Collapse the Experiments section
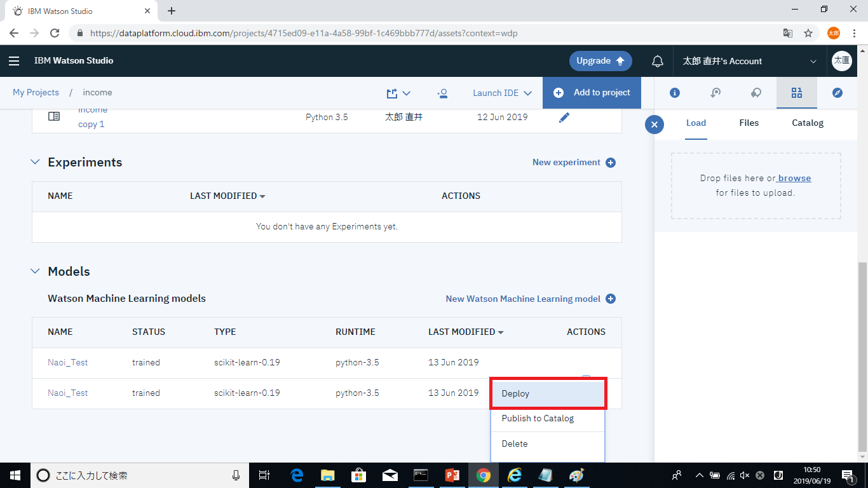 [36, 163]
